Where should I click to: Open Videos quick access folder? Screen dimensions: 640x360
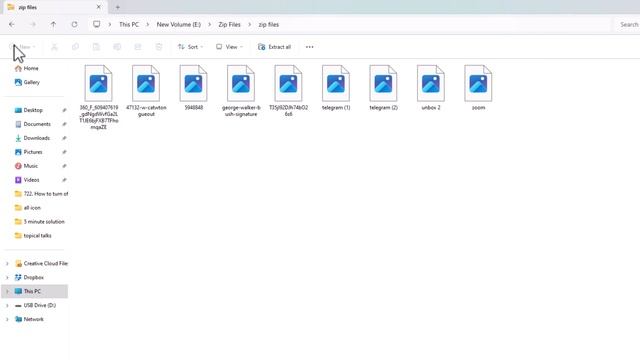click(x=27, y=180)
